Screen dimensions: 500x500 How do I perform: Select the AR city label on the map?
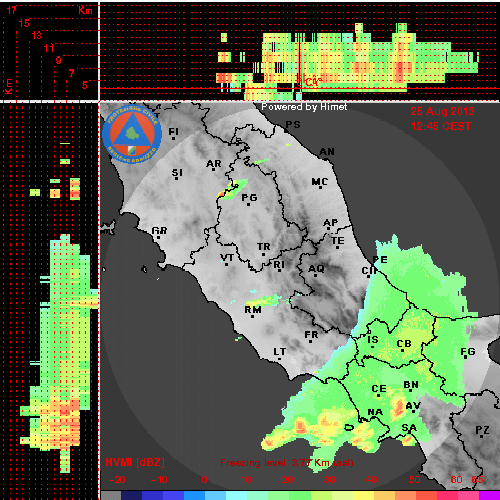coord(214,164)
